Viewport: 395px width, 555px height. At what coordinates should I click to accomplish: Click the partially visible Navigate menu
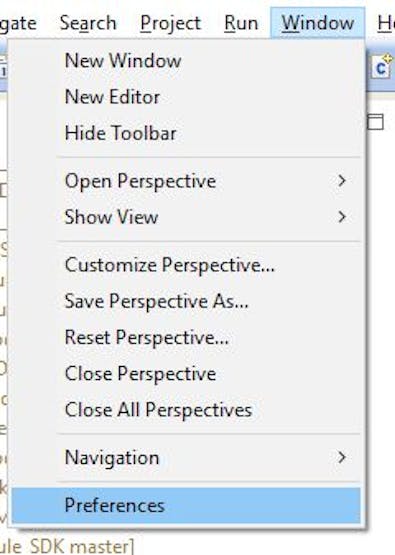tap(18, 23)
